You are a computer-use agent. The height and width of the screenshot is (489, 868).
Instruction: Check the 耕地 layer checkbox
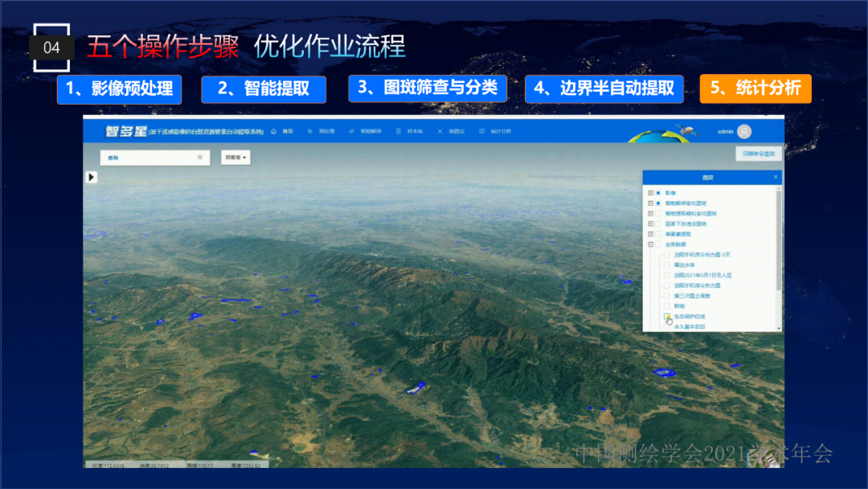click(x=666, y=306)
